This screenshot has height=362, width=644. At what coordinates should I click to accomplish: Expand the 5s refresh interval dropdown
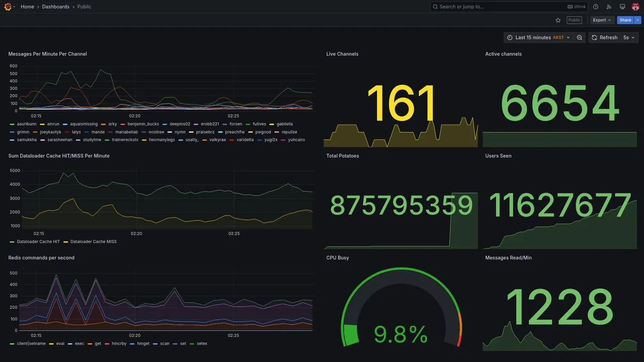pyautogui.click(x=629, y=38)
